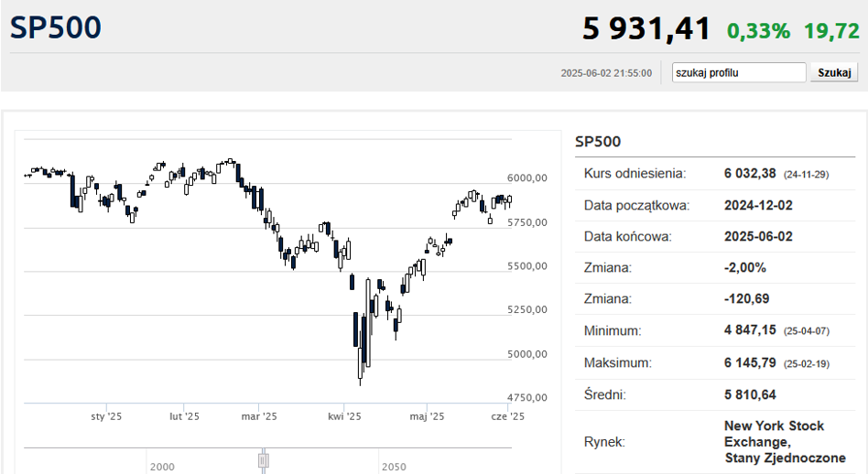Click the minimum date (25-04-07)
The image size is (868, 474).
pyautogui.click(x=807, y=331)
